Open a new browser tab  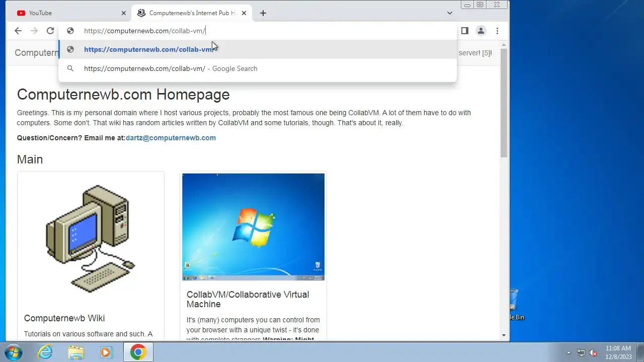click(263, 13)
